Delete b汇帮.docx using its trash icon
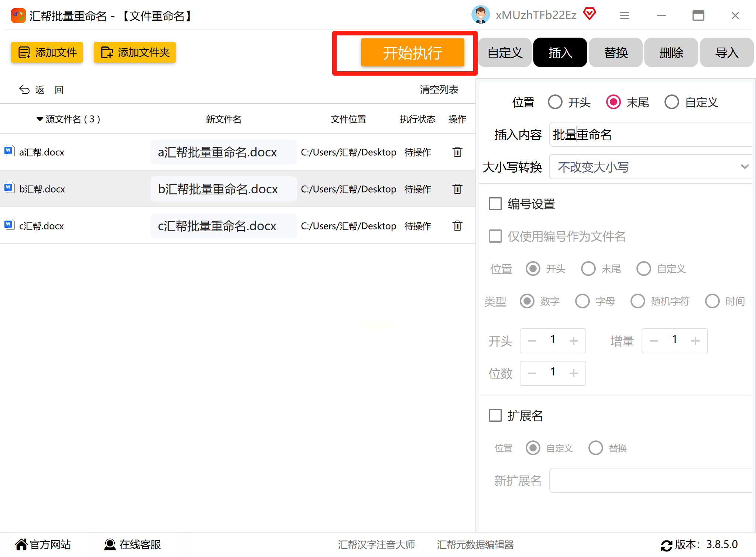This screenshot has height=557, width=756. 457,189
